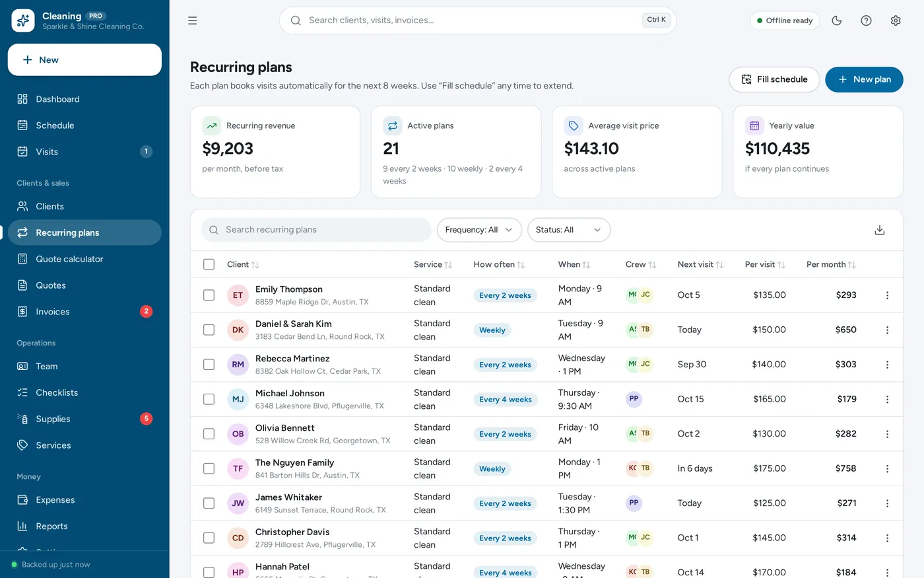Check the box for Christopher Davis
The width and height of the screenshot is (924, 578).
[x=209, y=538]
